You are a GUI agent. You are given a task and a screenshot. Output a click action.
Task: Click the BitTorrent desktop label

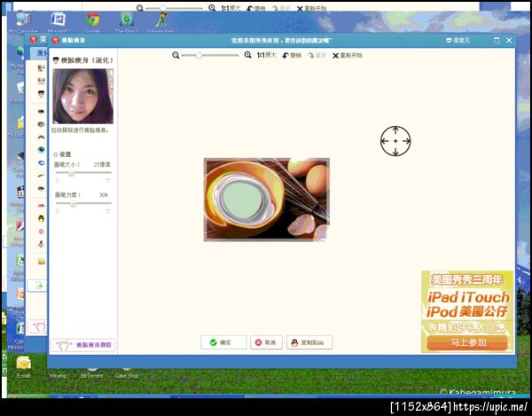[x=92, y=376]
